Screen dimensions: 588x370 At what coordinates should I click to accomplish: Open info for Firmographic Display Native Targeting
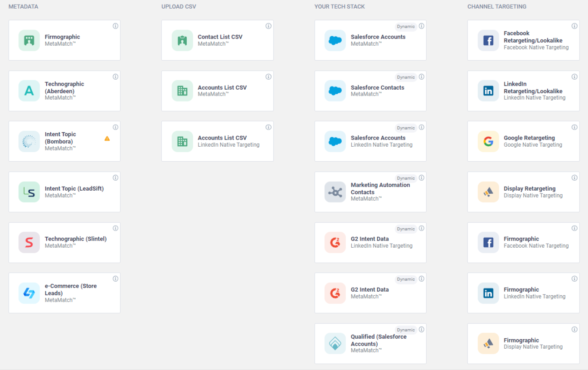click(574, 330)
